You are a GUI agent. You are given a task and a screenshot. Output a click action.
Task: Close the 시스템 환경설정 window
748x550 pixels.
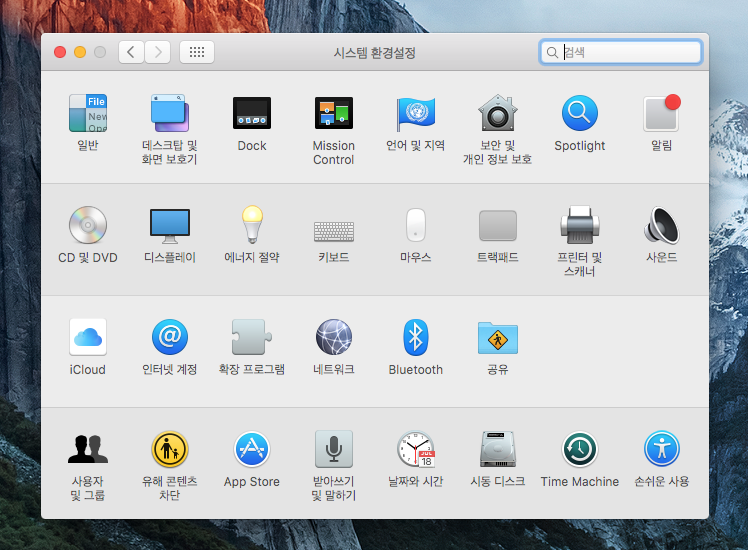point(60,52)
